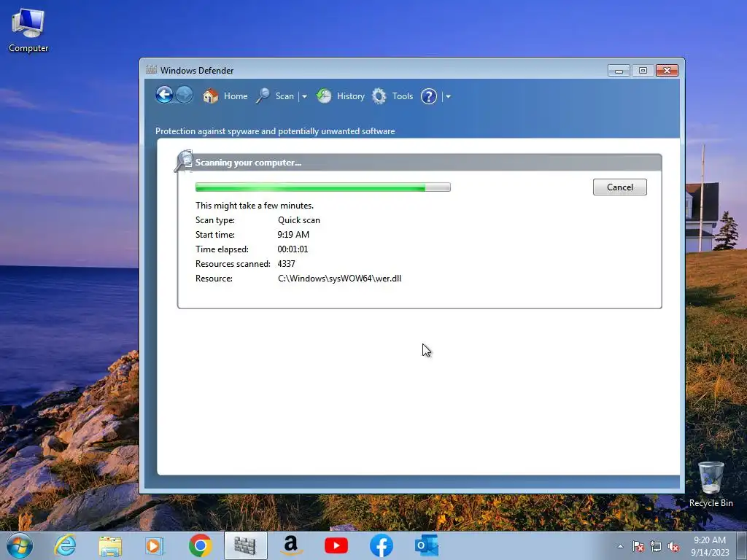Maximize the Windows Defender window

pos(643,71)
